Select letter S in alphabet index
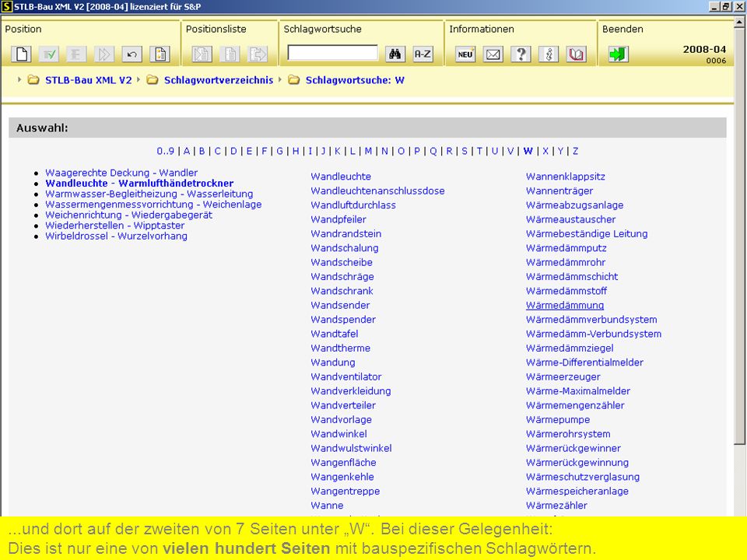 [465, 151]
